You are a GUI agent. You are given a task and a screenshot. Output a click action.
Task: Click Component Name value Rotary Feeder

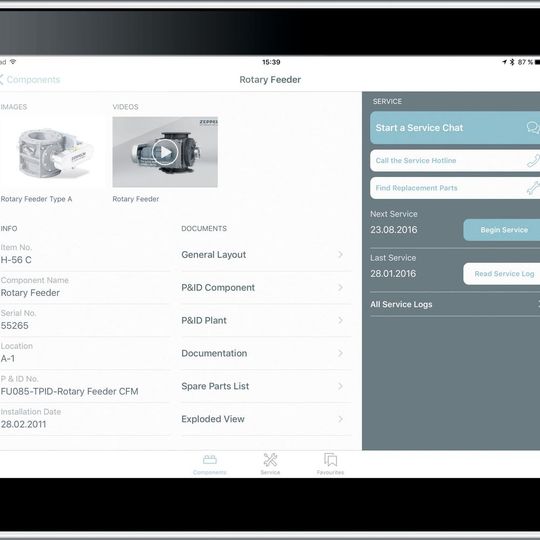(30, 293)
